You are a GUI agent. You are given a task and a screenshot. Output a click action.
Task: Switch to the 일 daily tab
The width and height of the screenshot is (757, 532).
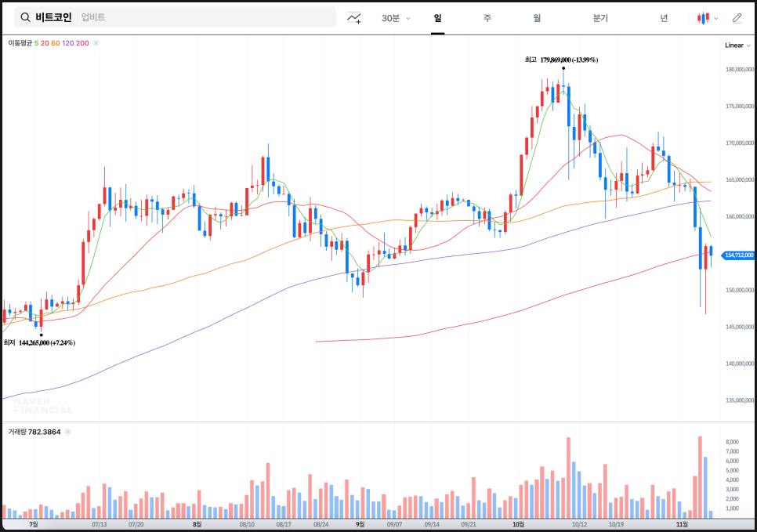point(437,17)
